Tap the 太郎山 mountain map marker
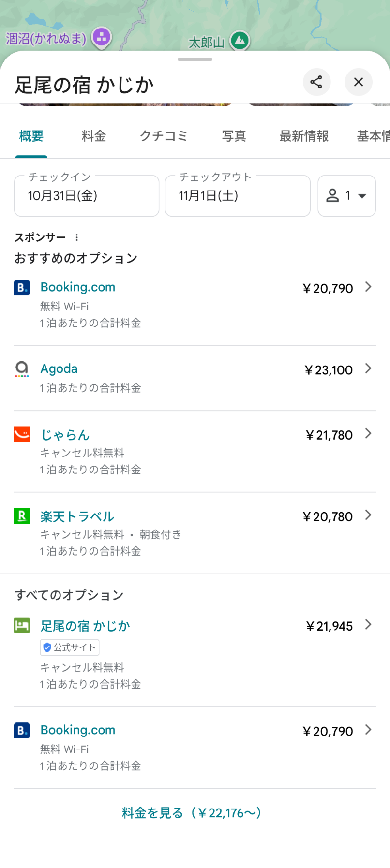390x868 pixels. tap(240, 41)
